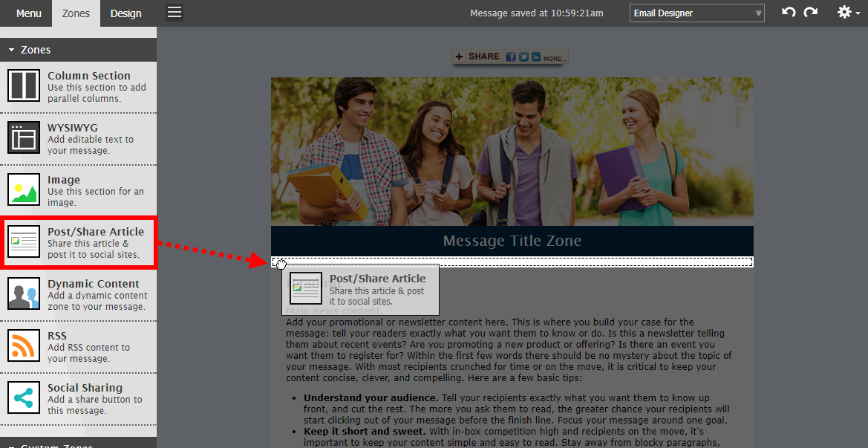Click the Dynamic Content zone icon
This screenshot has width=868, height=448.
(x=24, y=293)
